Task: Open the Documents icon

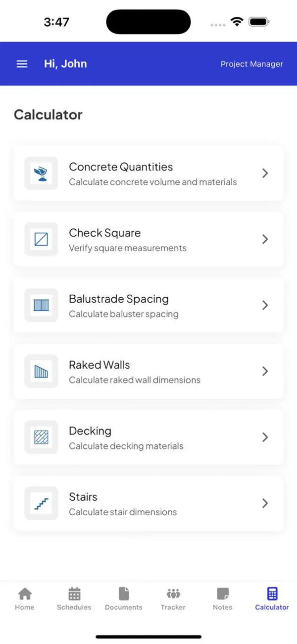Action: (x=123, y=593)
